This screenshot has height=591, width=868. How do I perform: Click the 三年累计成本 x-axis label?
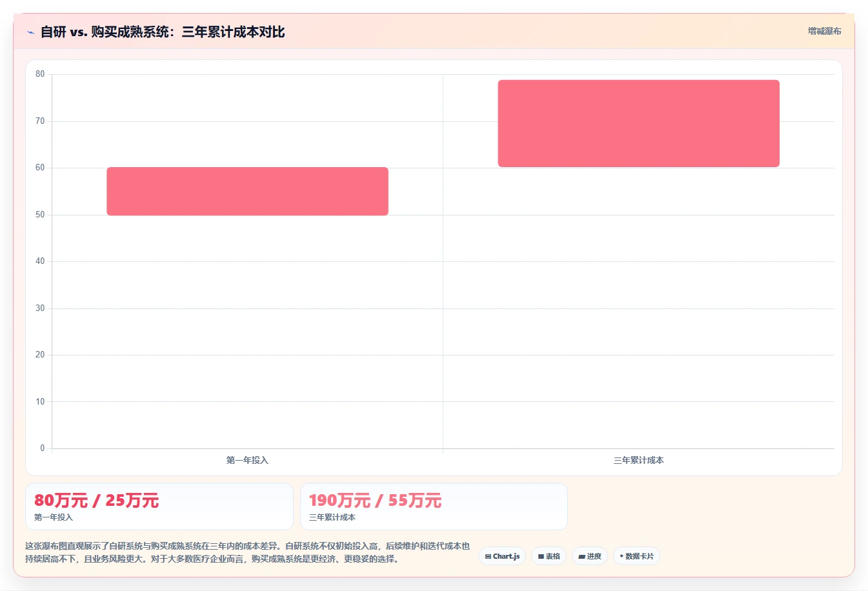(638, 460)
